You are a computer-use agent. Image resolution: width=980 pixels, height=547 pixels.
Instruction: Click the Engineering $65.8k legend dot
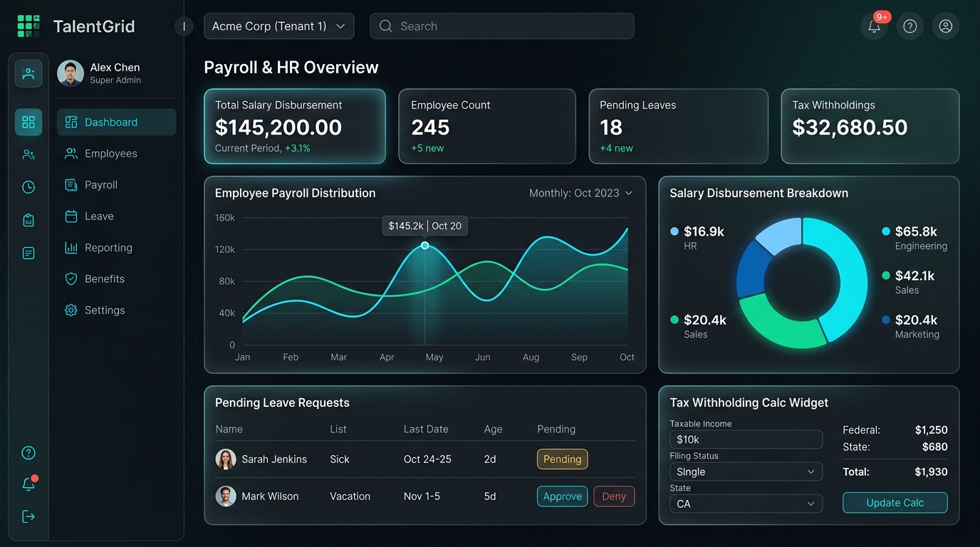[886, 231]
